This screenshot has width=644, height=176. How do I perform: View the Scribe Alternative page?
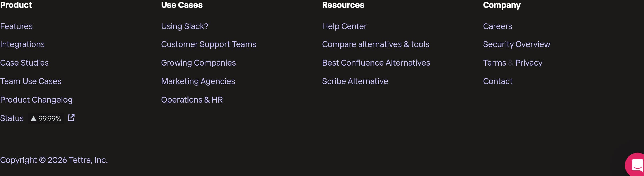355,81
